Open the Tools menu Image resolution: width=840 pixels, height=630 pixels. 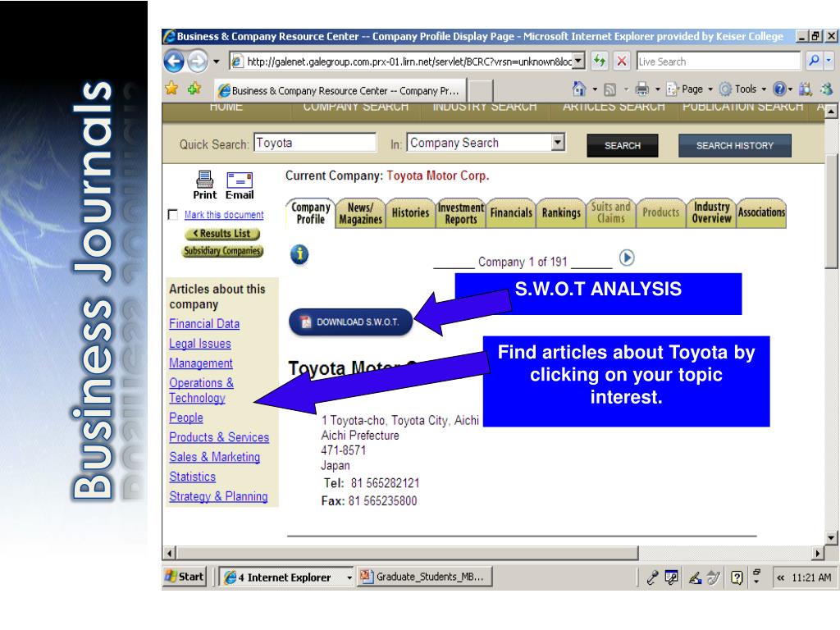(742, 89)
